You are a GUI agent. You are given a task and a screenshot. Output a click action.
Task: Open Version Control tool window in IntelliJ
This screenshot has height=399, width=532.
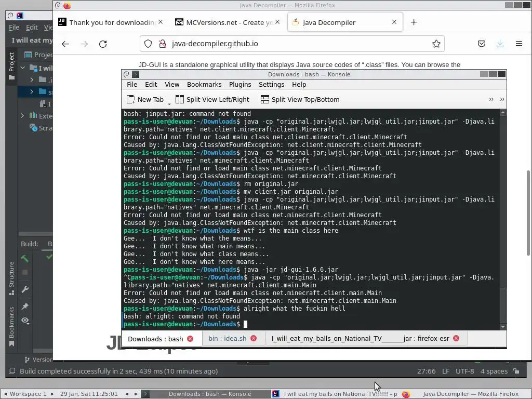(38, 360)
